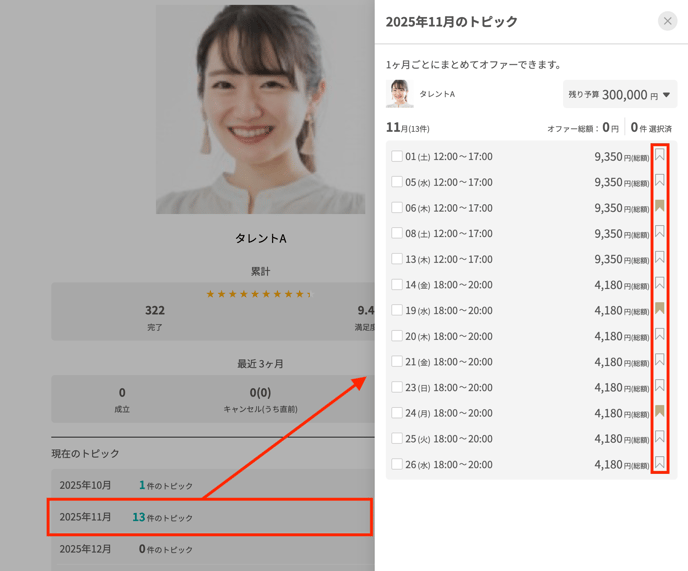Bookmark the 08(土) 12:00~17:00 slot
This screenshot has height=571, width=688.
(x=660, y=233)
